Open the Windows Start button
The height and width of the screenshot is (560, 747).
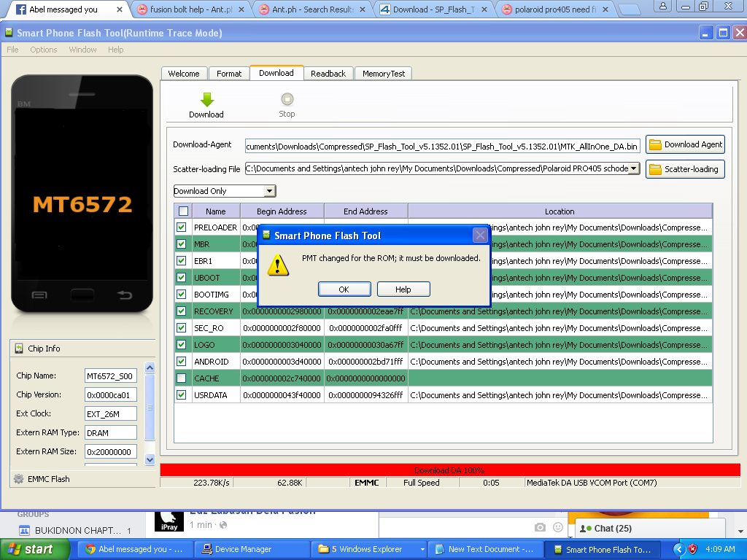point(35,550)
